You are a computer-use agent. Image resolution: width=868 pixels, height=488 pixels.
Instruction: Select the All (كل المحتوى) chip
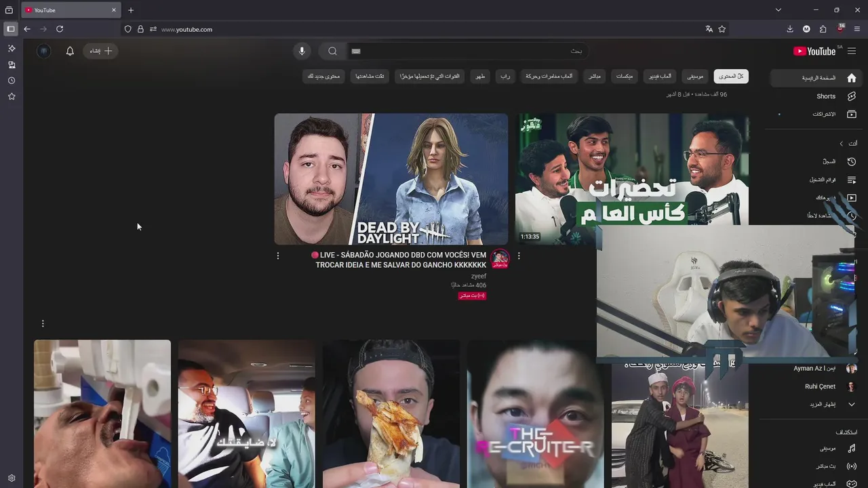(x=731, y=77)
